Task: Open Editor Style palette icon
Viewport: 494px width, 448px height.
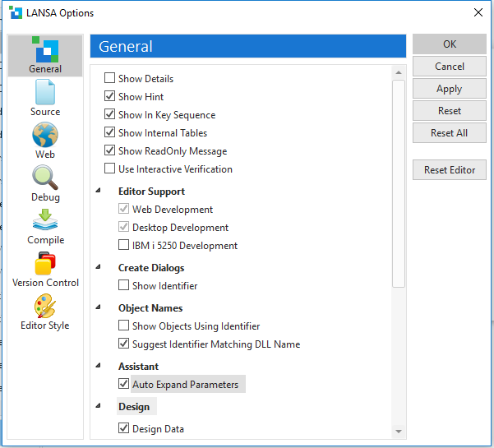Action: (45, 307)
